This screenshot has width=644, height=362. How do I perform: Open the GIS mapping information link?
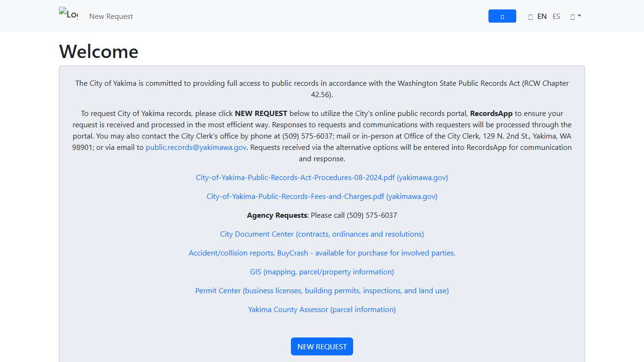(322, 272)
